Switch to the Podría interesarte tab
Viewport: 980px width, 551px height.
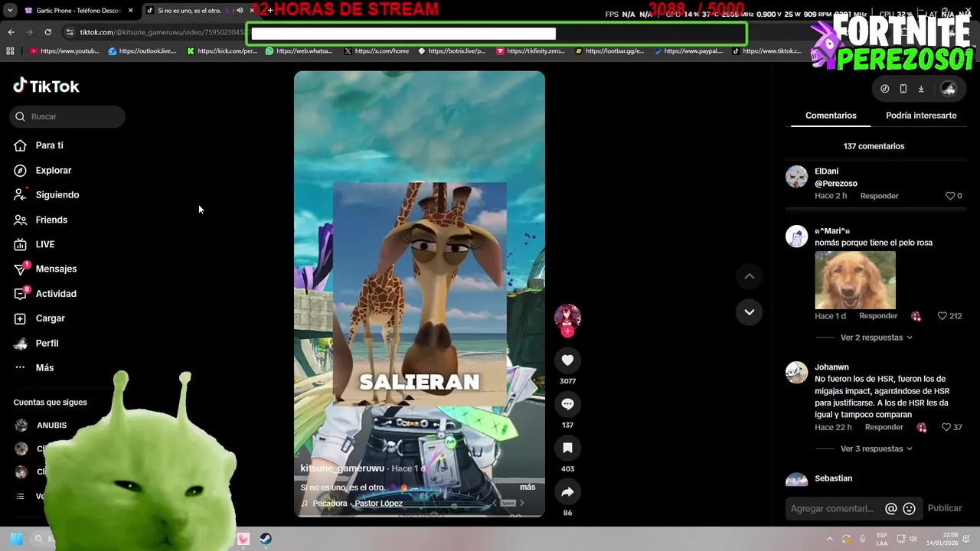pyautogui.click(x=921, y=116)
